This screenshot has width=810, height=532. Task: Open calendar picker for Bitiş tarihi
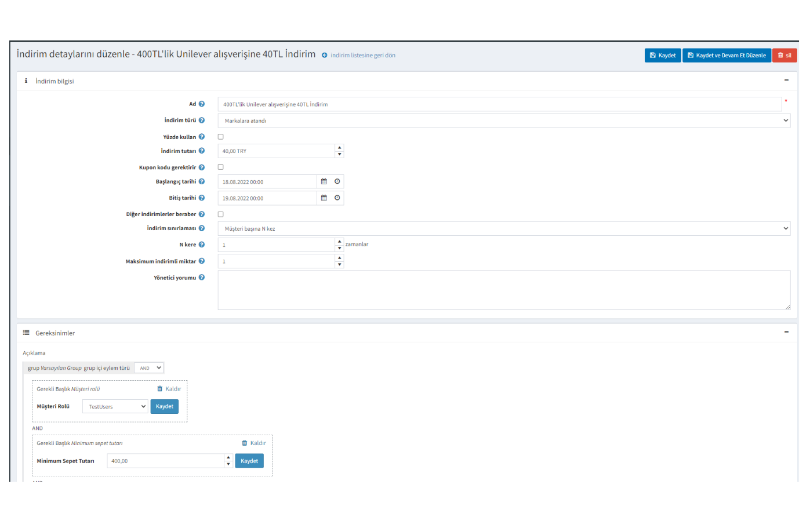coord(324,198)
